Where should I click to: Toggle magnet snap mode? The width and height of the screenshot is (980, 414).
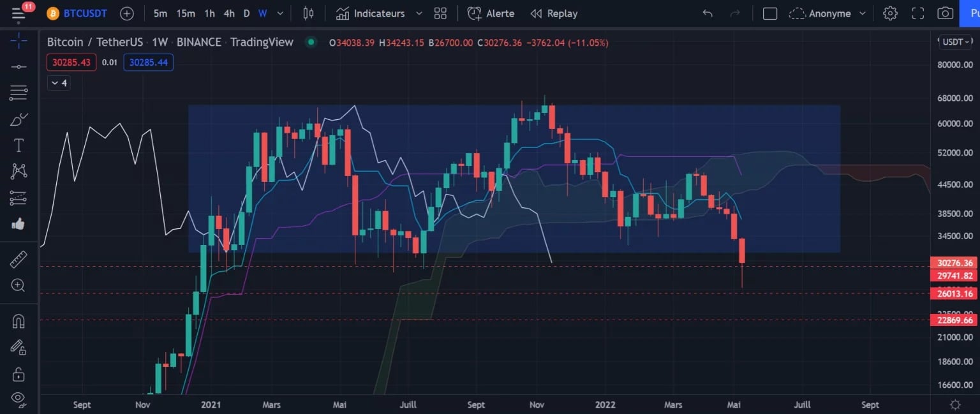(19, 321)
